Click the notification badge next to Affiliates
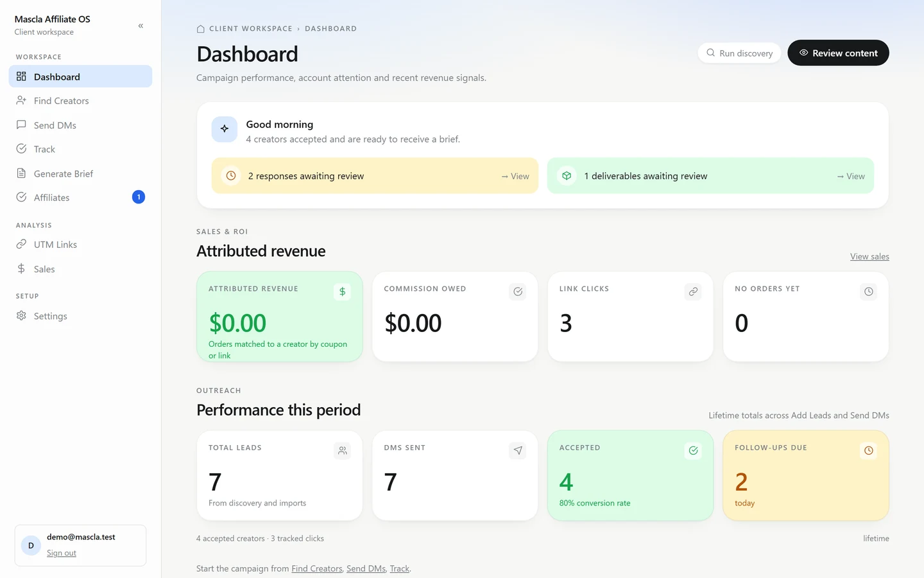 coord(139,197)
